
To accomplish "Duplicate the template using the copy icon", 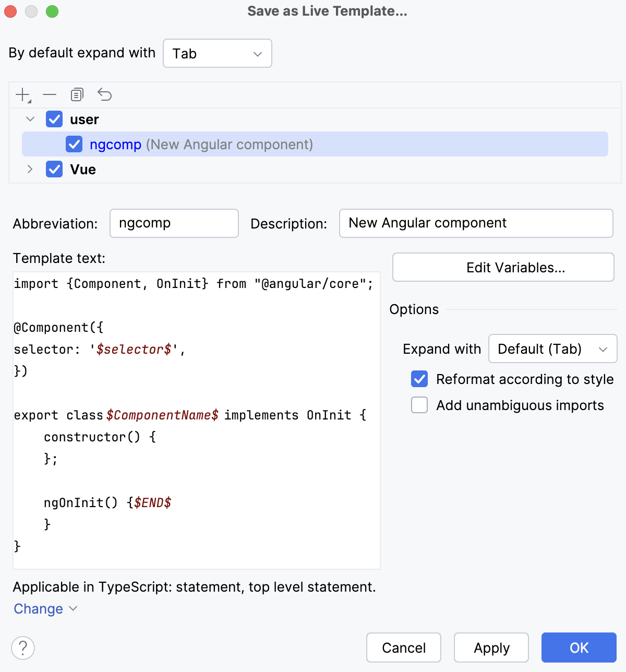I will point(77,94).
